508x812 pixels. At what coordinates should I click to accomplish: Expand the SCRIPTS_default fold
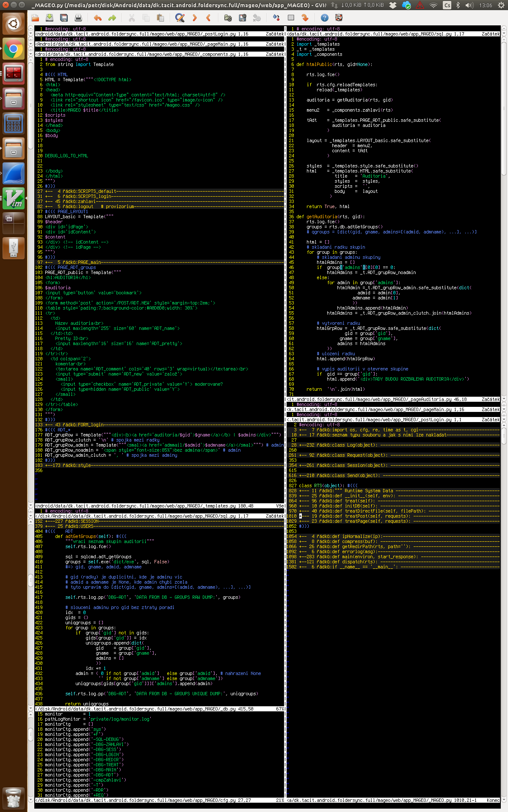tap(160, 191)
